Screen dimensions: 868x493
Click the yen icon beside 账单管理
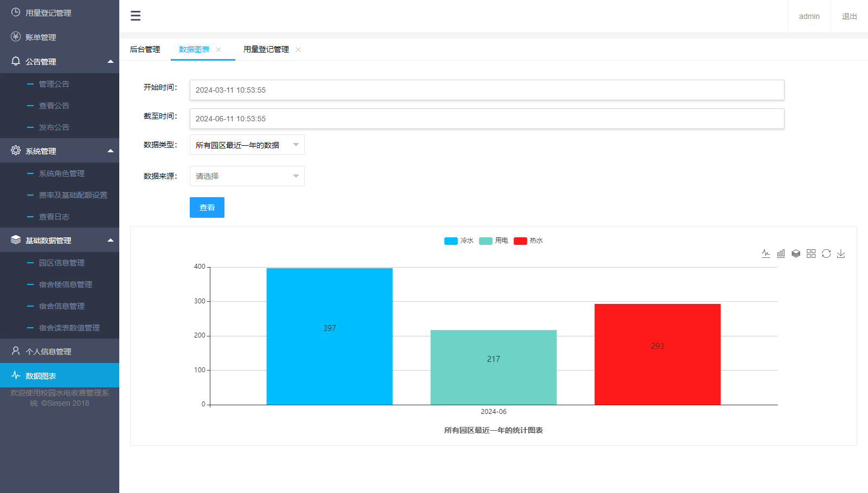point(16,36)
